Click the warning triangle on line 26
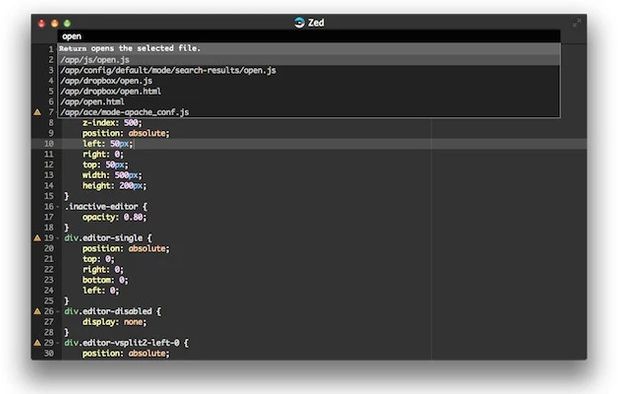Viewport: 618px width, 394px height. [x=37, y=311]
